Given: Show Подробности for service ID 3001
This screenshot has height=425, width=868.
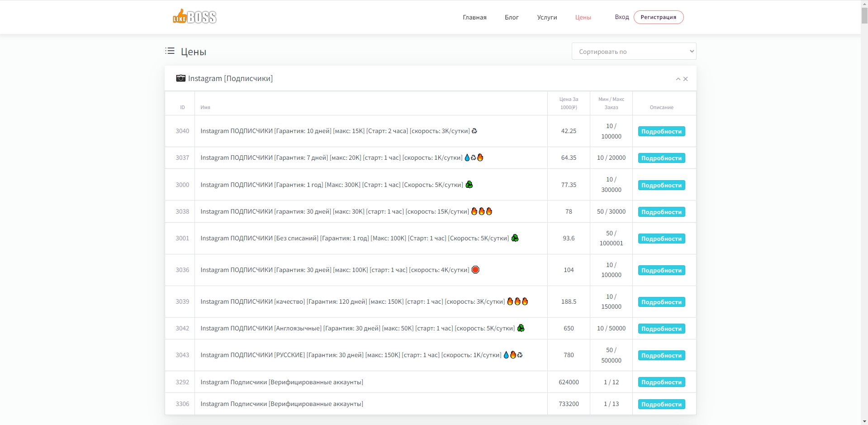Looking at the screenshot, I should (661, 239).
